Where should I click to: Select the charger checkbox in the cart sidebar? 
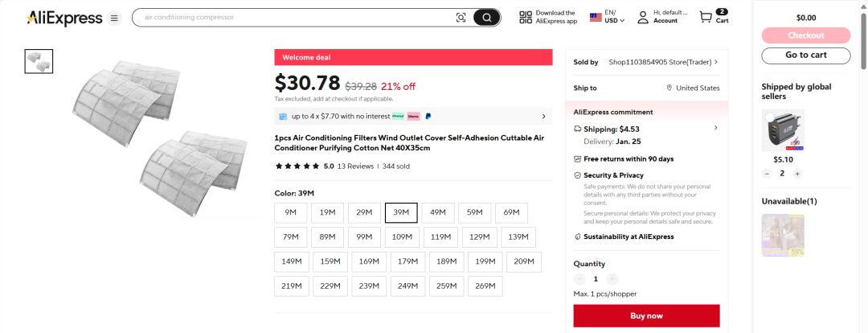pyautogui.click(x=768, y=117)
